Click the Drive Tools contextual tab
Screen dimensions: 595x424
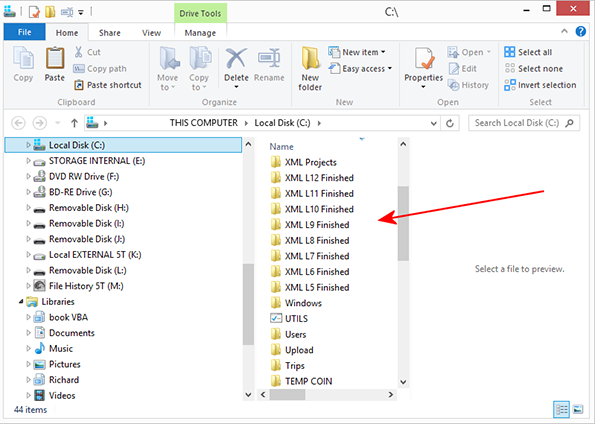pos(200,13)
